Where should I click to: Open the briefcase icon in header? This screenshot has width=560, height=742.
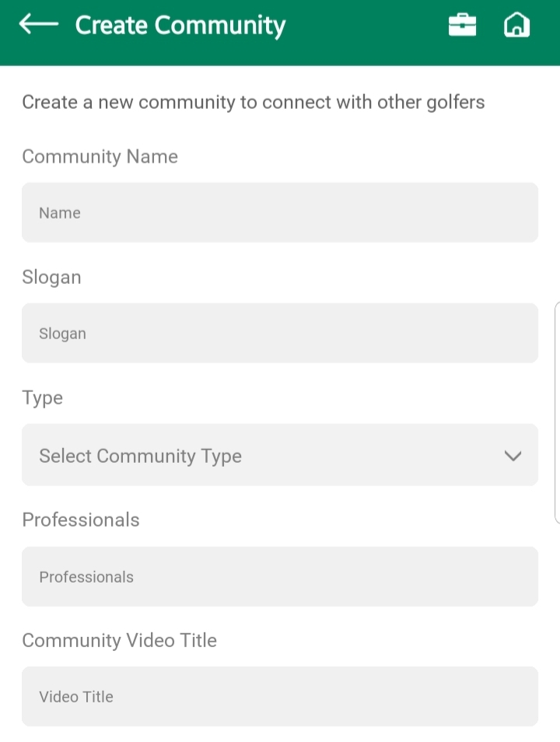[462, 26]
